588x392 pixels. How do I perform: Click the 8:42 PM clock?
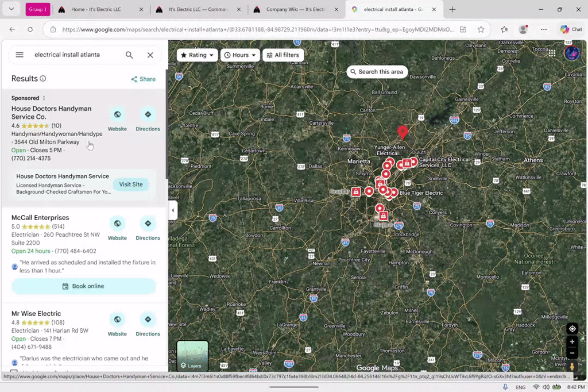(576, 387)
